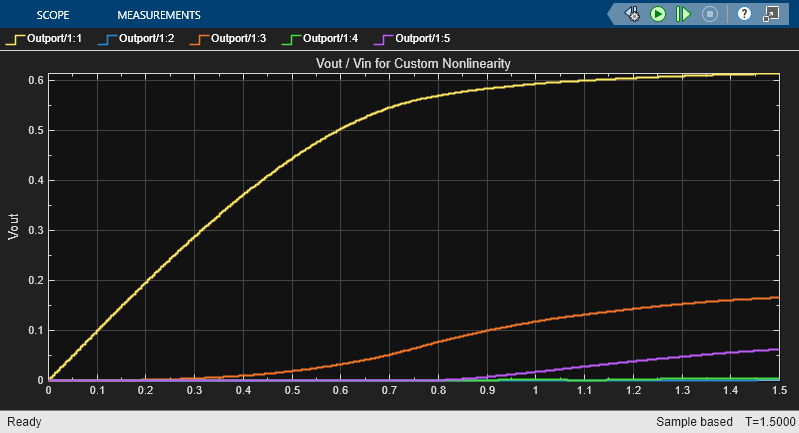
Task: Click the Vout y-axis label
Action: (x=13, y=227)
